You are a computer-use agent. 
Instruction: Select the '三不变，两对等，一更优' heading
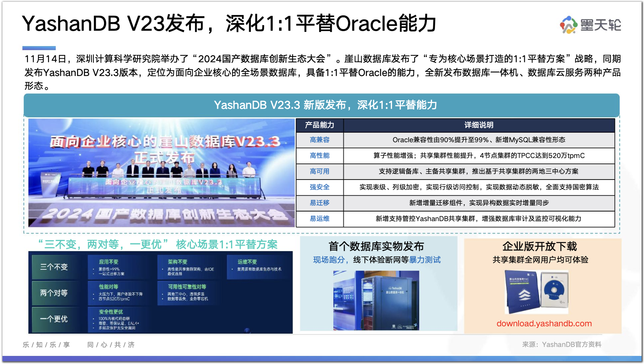(158, 245)
